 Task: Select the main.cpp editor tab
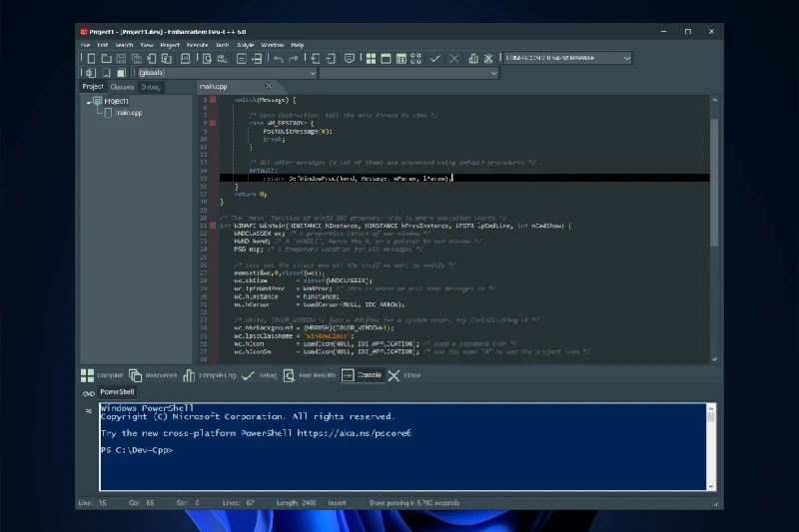click(213, 87)
